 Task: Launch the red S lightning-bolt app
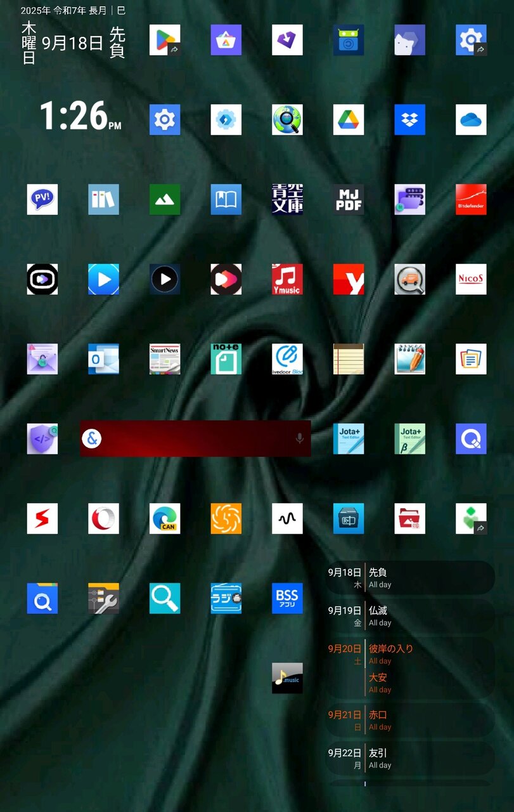(42, 519)
